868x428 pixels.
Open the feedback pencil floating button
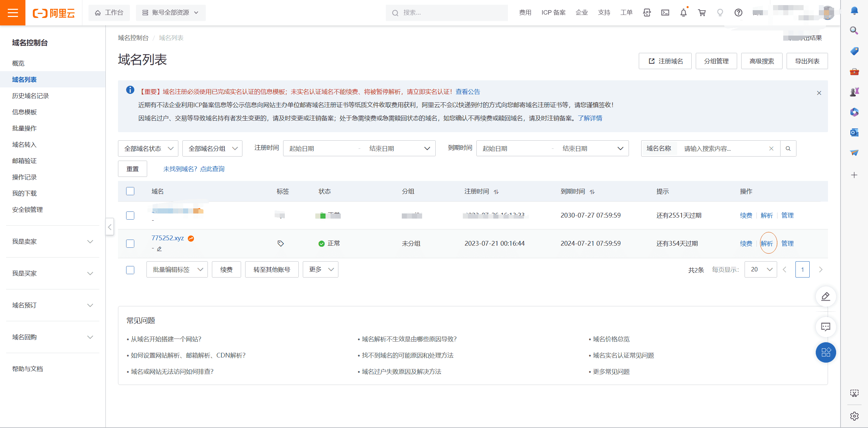pos(826,297)
